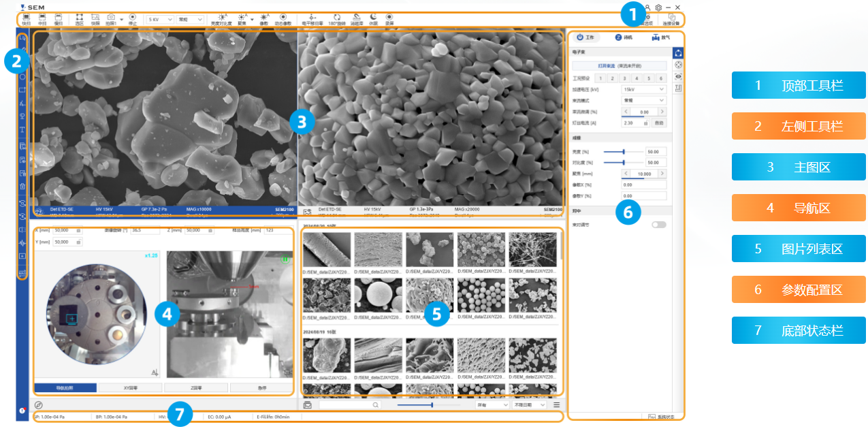
Task: Switch to the 放气 vent tab
Action: click(x=661, y=37)
